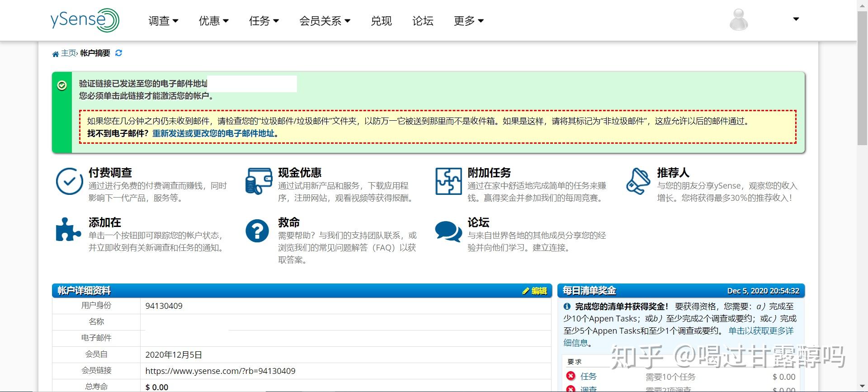
Task: Click the 需要10个任务 requirement text
Action: tap(670, 377)
